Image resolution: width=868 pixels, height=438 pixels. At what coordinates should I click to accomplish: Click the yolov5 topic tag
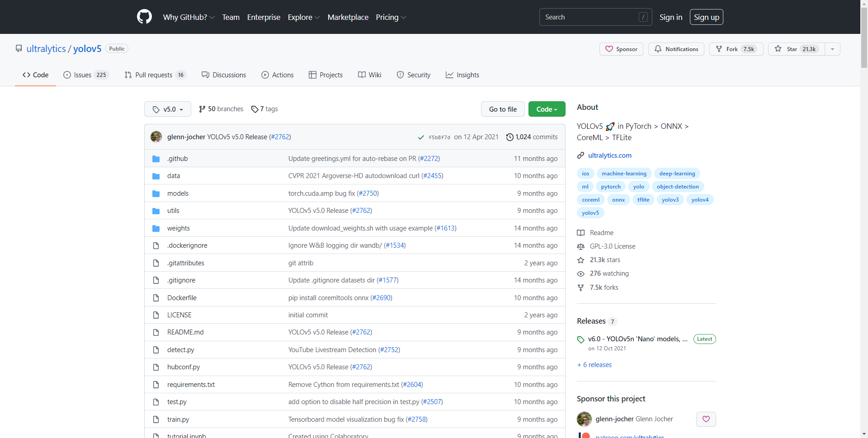coord(590,213)
